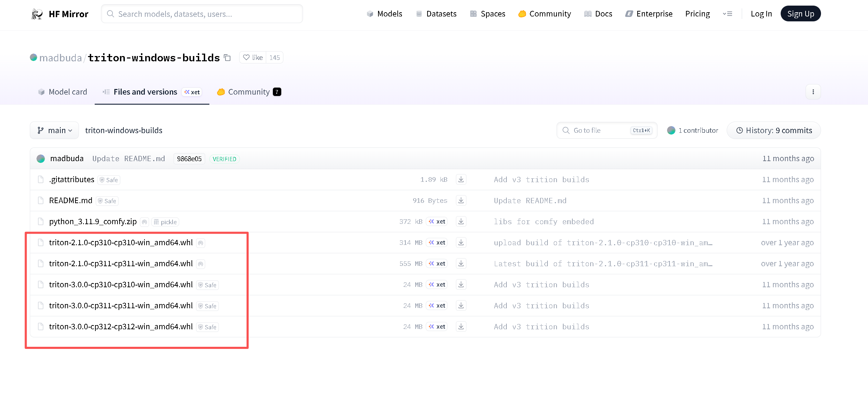Download python_3.11.9_comfy.zip
The width and height of the screenshot is (868, 413).
point(461,221)
